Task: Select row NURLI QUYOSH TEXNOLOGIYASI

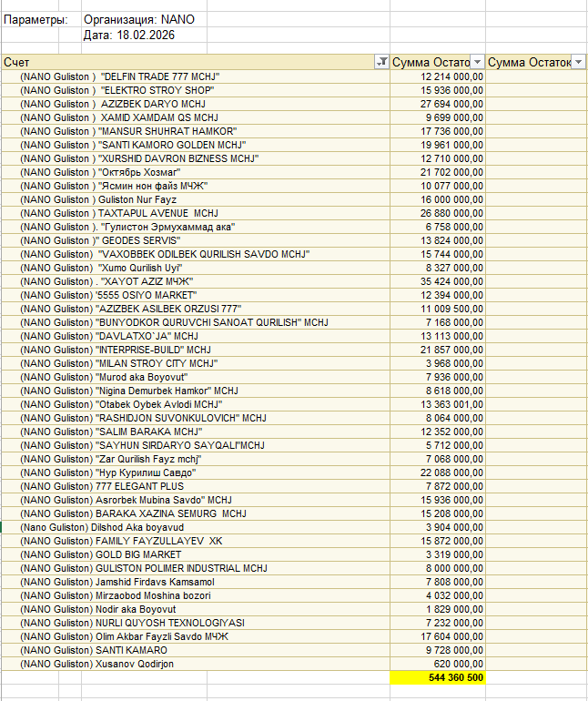Action: point(196,623)
